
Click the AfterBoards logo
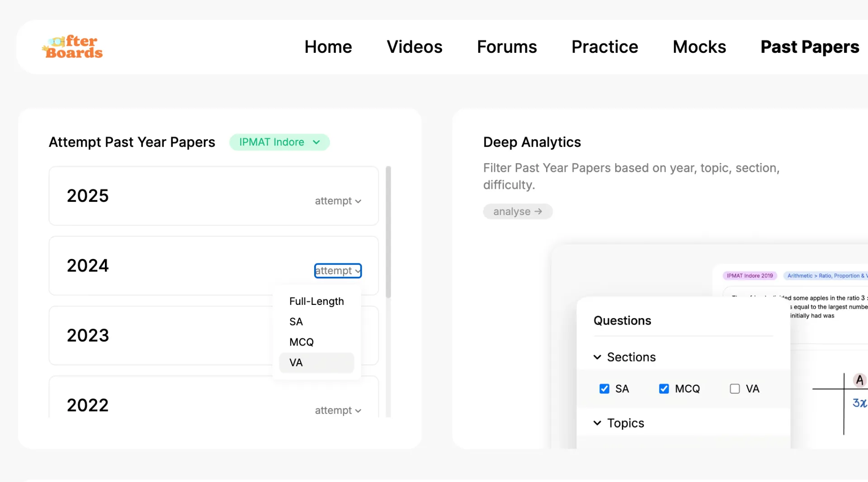(72, 47)
